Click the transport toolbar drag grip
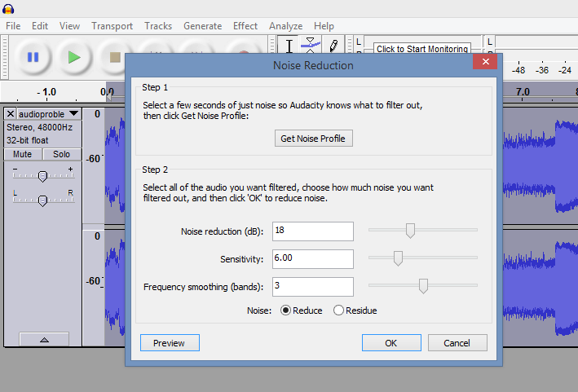Image resolution: width=578 pixels, height=392 pixels. (4, 57)
